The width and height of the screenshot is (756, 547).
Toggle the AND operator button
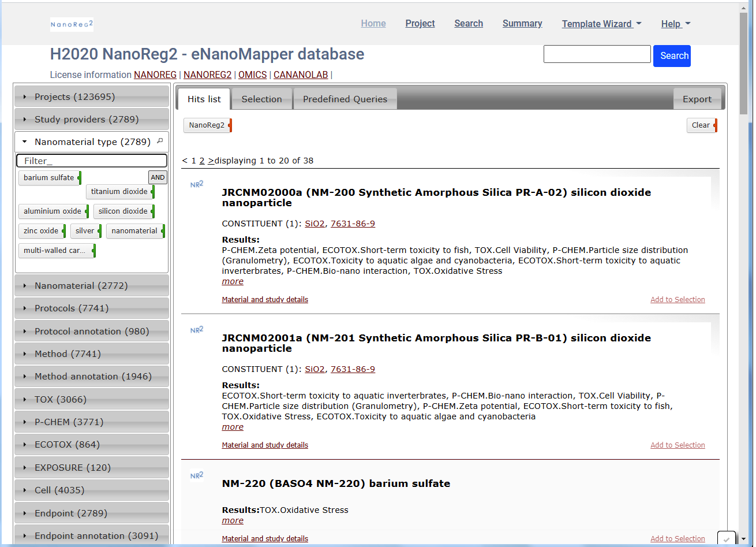coord(158,177)
